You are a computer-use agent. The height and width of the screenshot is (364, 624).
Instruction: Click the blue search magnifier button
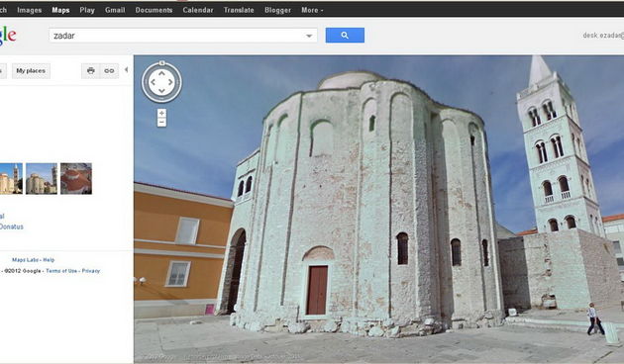(x=345, y=36)
